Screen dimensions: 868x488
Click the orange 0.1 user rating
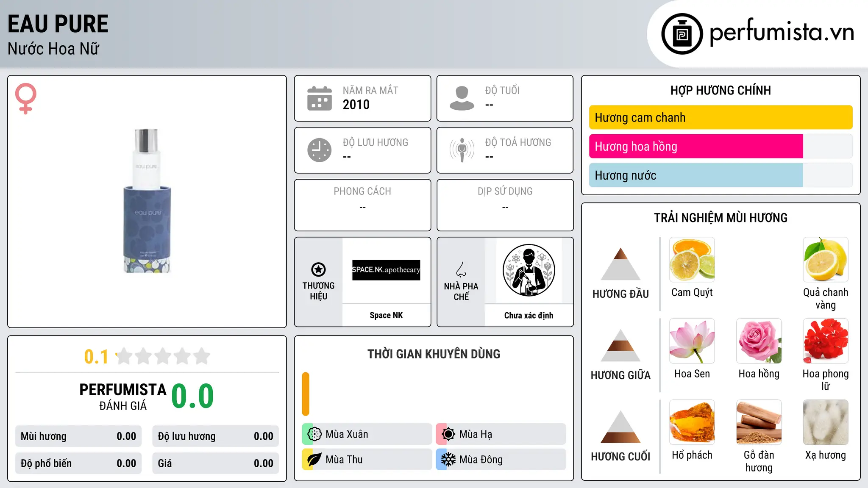pyautogui.click(x=96, y=357)
